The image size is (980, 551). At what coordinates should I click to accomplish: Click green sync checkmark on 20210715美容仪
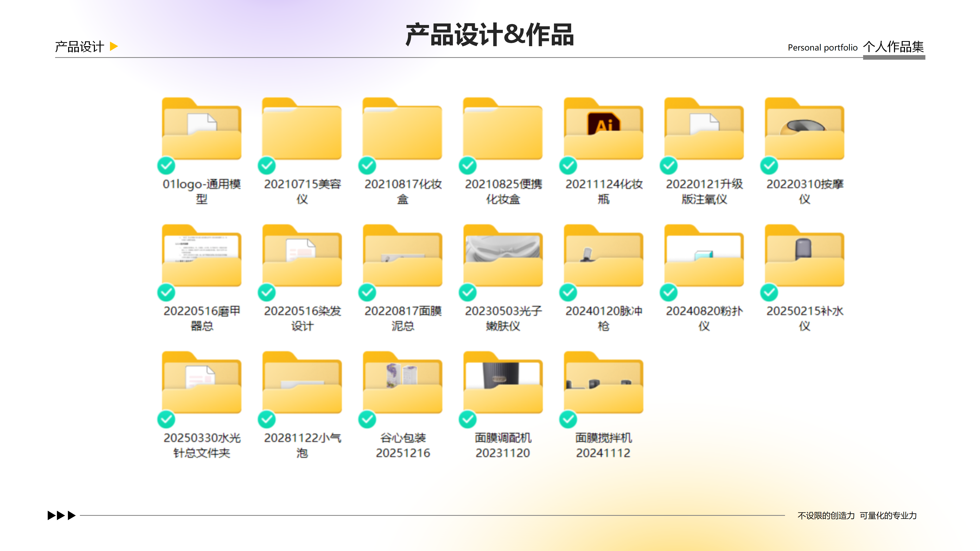pos(267,165)
